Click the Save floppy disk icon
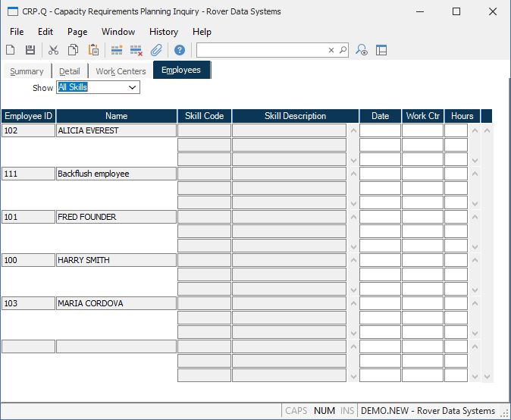This screenshot has width=511, height=420. click(30, 50)
